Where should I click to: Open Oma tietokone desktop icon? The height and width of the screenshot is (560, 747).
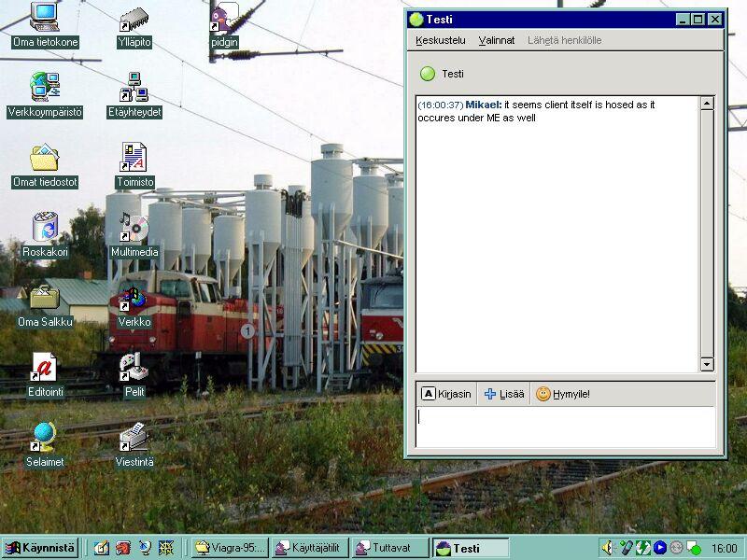point(45,21)
